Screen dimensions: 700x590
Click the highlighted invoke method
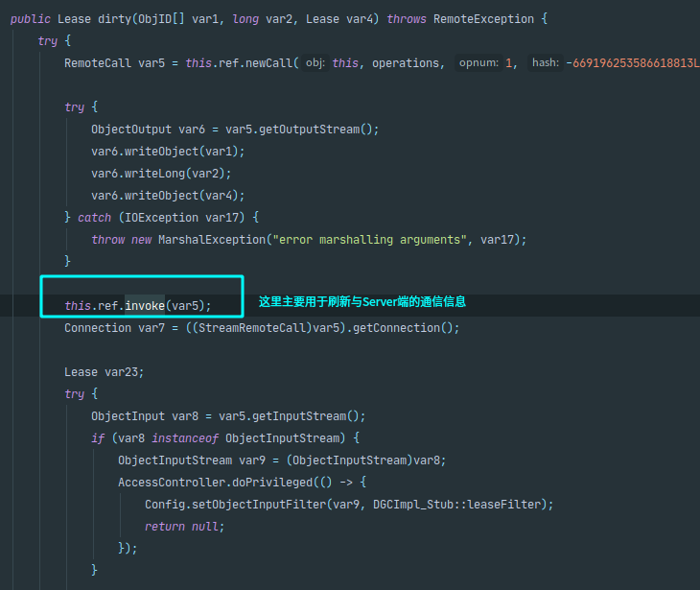pos(145,306)
